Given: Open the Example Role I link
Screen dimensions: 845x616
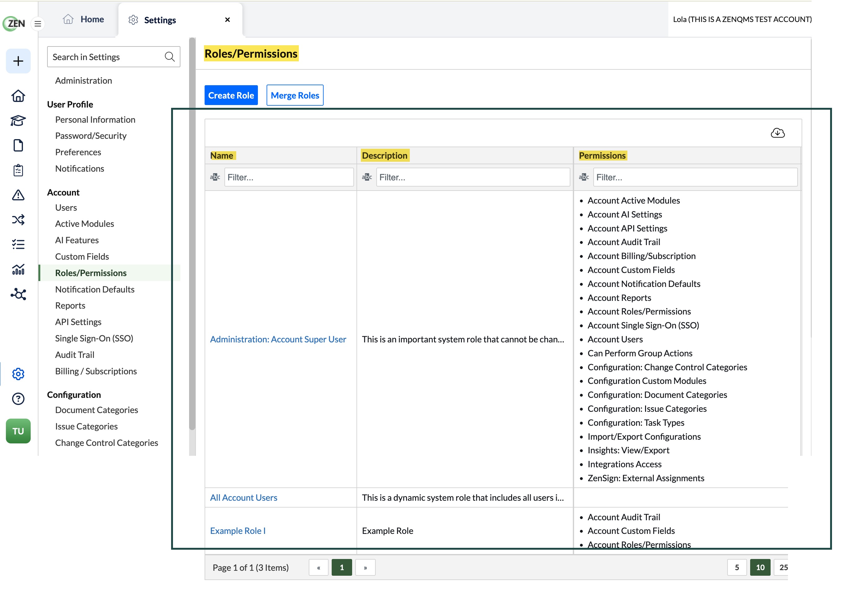Looking at the screenshot, I should pyautogui.click(x=238, y=531).
